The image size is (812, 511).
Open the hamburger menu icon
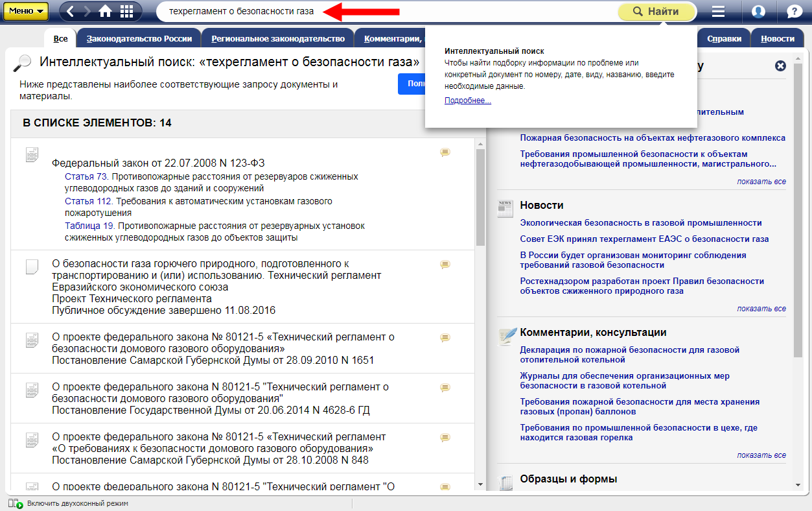coord(718,12)
